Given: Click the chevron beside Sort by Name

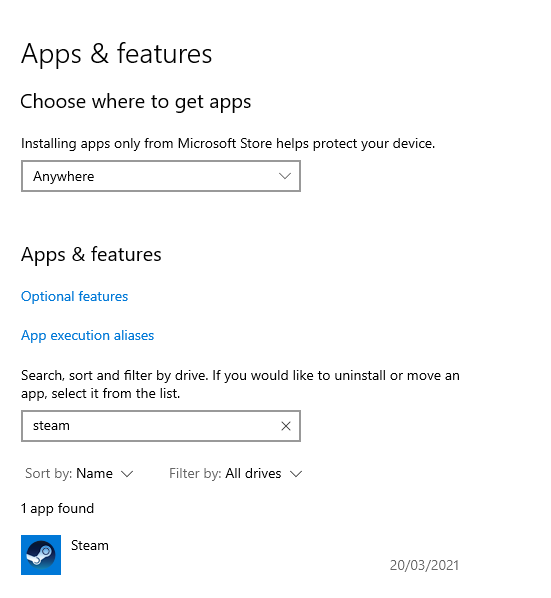Looking at the screenshot, I should coord(127,474).
